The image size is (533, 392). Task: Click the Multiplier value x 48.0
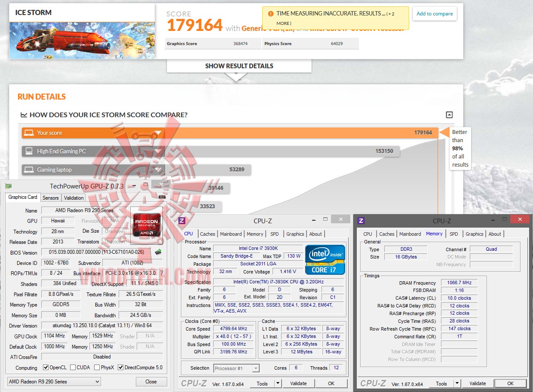(x=233, y=337)
